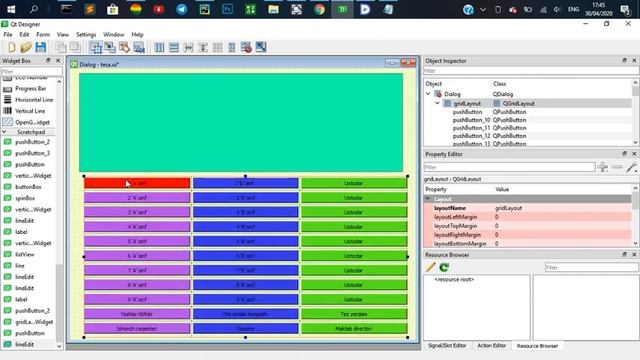Open the Settings menu

[86, 35]
